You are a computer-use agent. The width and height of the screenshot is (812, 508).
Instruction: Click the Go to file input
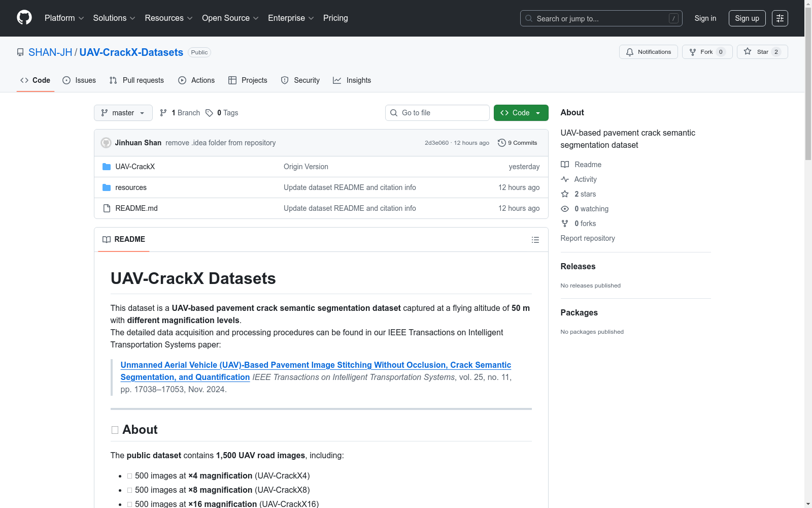click(437, 113)
